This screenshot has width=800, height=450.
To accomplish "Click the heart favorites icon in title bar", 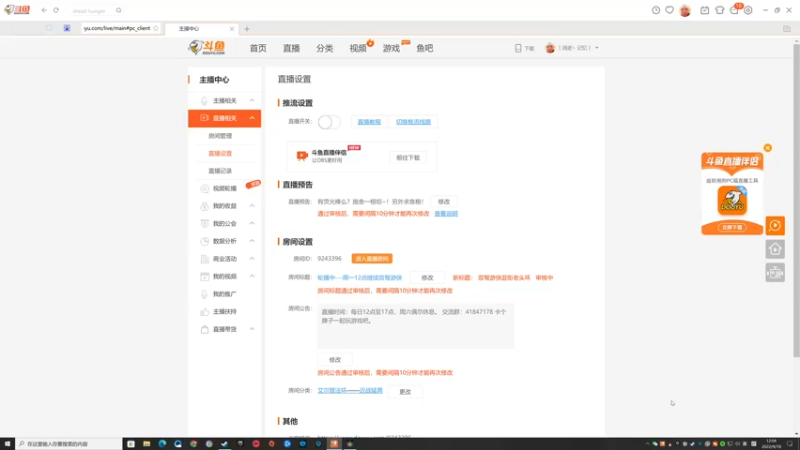I will coord(669,10).
